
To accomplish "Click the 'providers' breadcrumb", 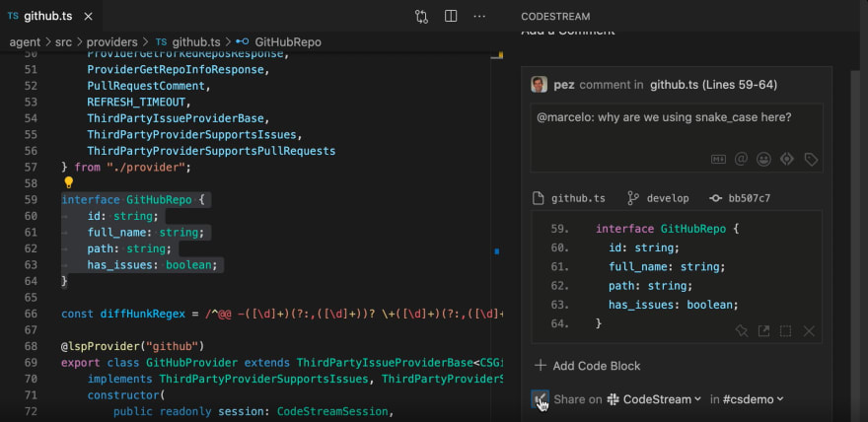I will coord(111,42).
